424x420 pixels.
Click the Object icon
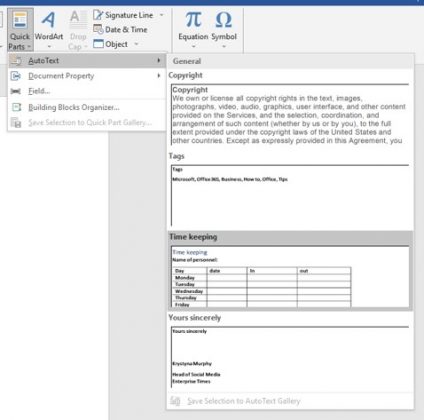pyautogui.click(x=98, y=44)
